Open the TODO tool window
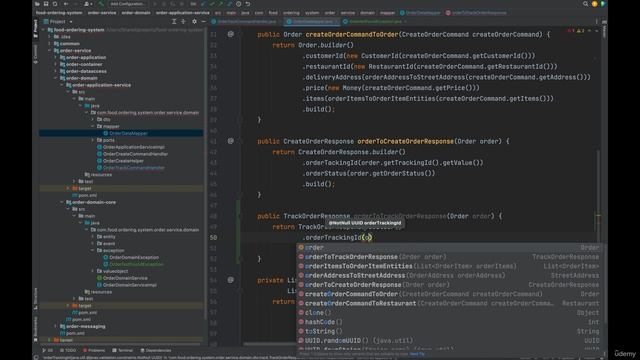 coord(68,350)
